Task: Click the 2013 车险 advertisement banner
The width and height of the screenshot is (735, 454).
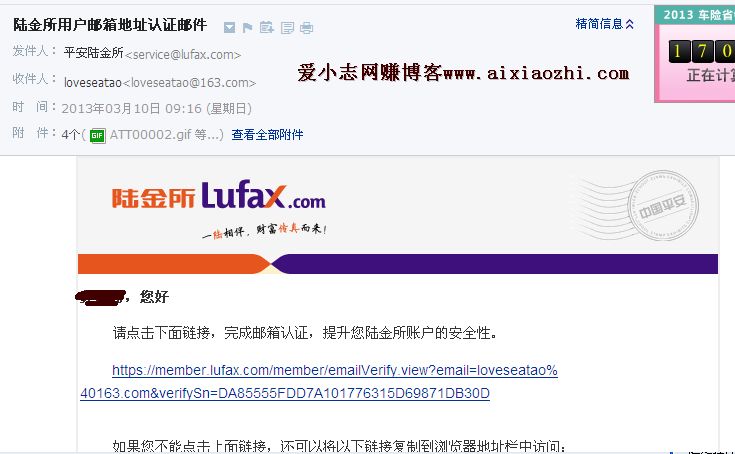Action: pos(695,54)
